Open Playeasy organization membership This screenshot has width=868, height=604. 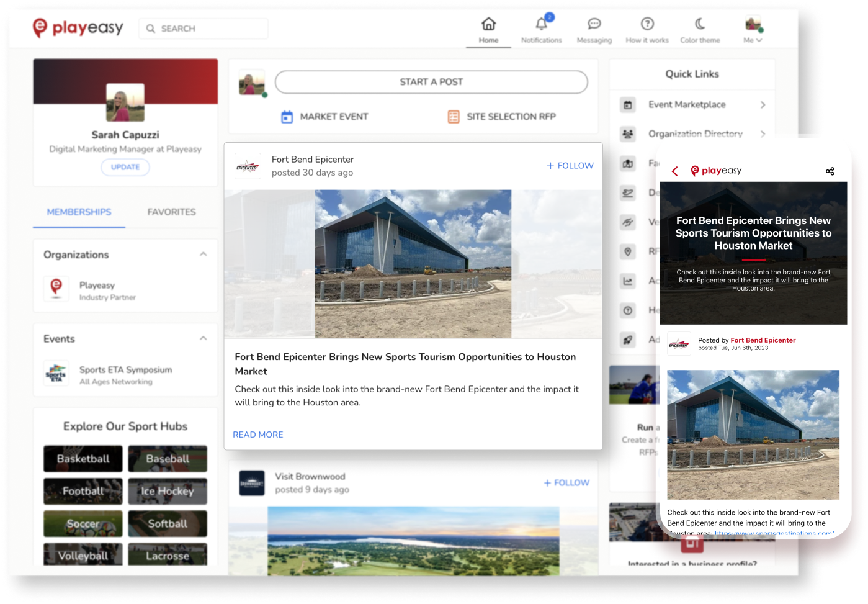[x=125, y=291]
